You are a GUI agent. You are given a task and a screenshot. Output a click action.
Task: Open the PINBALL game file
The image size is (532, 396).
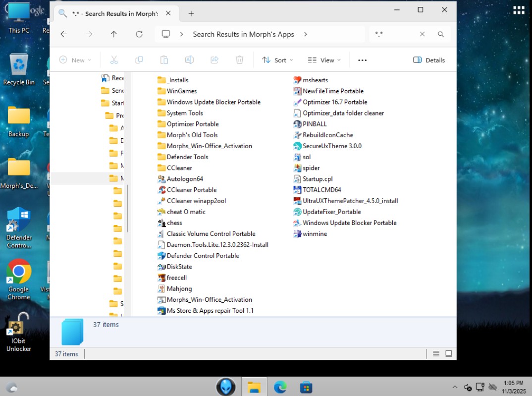coord(315,124)
